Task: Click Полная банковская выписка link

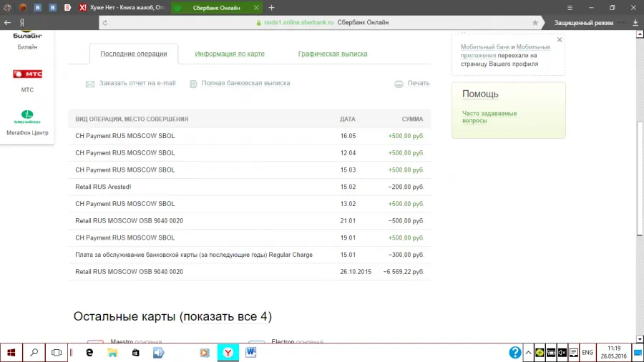Action: point(245,83)
